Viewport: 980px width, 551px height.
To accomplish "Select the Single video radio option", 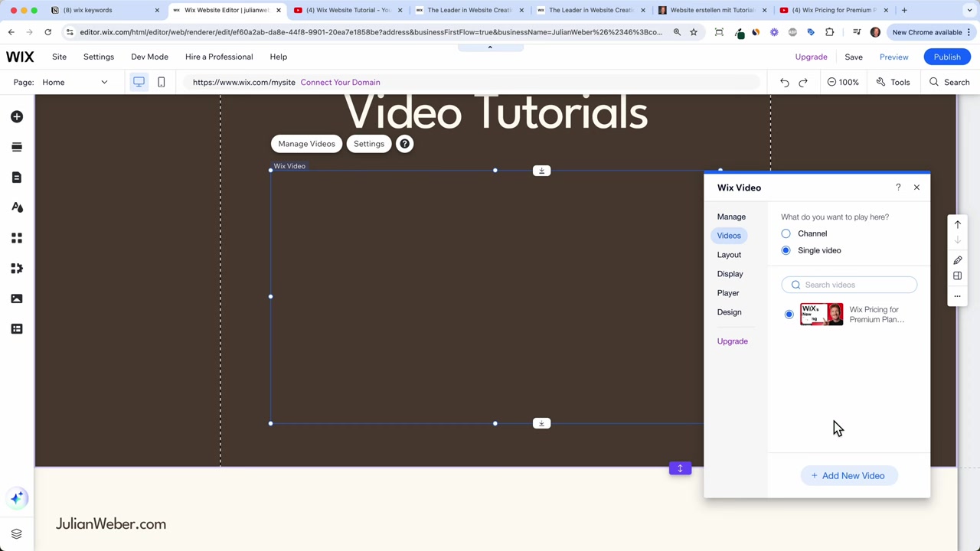I will coord(786,250).
